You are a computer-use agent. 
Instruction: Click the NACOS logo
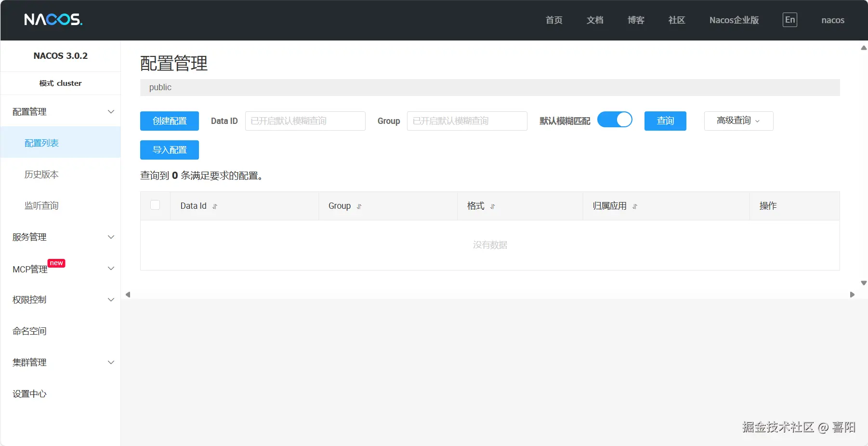coord(53,20)
